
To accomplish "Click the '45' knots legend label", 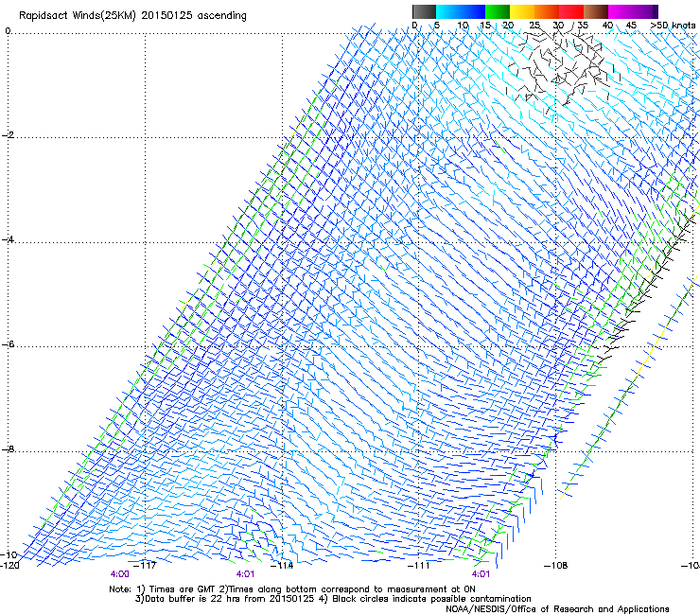I will 631,26.
